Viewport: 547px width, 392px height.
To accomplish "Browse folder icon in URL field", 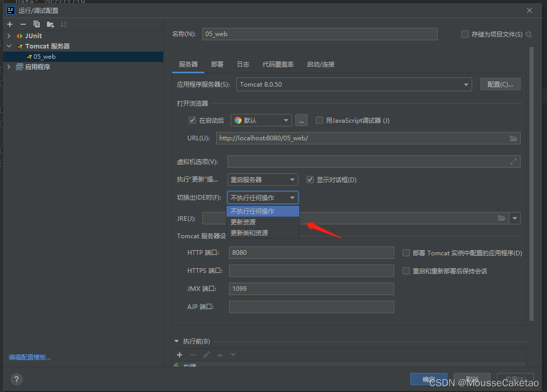I will tap(513, 138).
